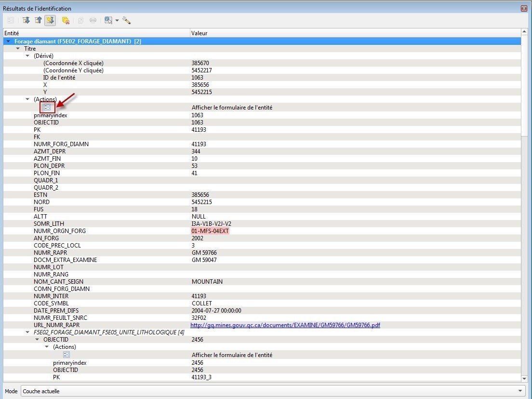The height and width of the screenshot is (399, 532).
Task: Click the scrollbar down arrow
Action: tap(524, 378)
